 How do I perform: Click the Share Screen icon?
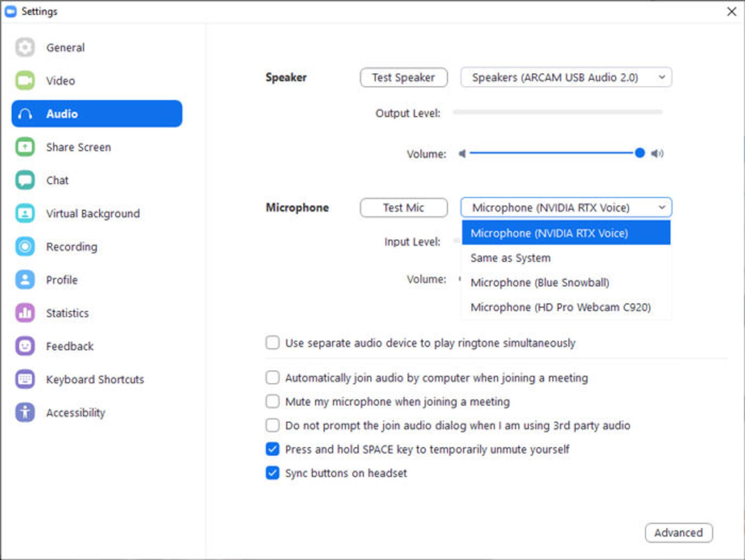pos(25,147)
